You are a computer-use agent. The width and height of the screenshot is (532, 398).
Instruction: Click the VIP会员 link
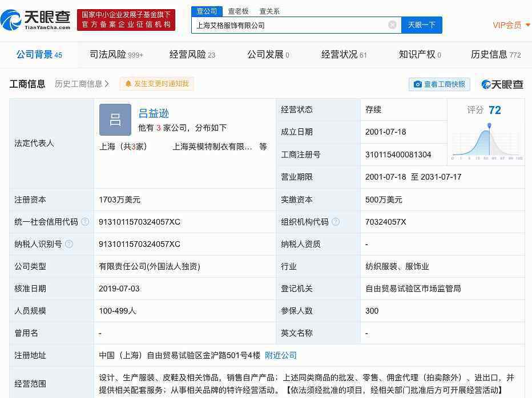coord(507,25)
